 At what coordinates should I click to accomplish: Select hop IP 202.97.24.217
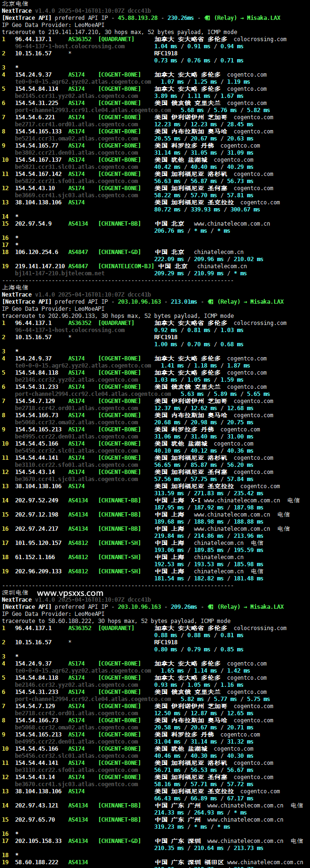tap(37, 528)
